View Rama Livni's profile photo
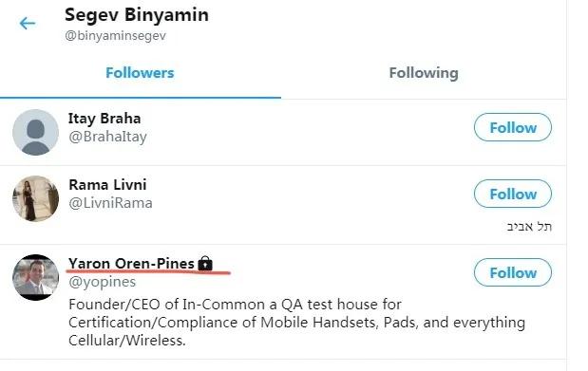Viewport: 588px width, 371px height. pos(36,198)
